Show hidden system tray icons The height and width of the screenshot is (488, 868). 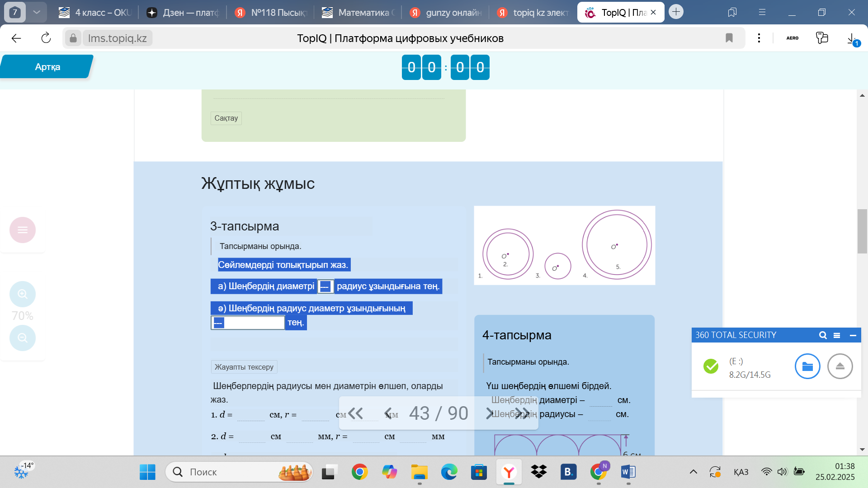click(693, 472)
